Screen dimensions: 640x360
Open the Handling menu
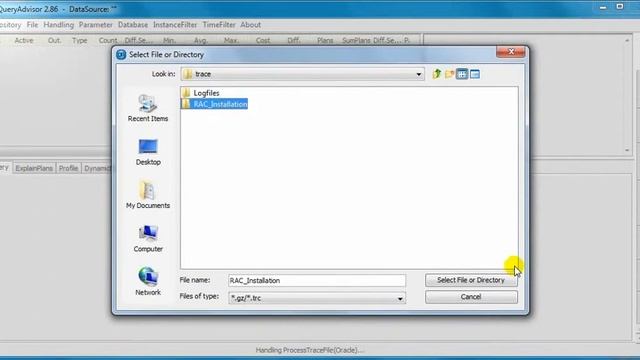59,25
